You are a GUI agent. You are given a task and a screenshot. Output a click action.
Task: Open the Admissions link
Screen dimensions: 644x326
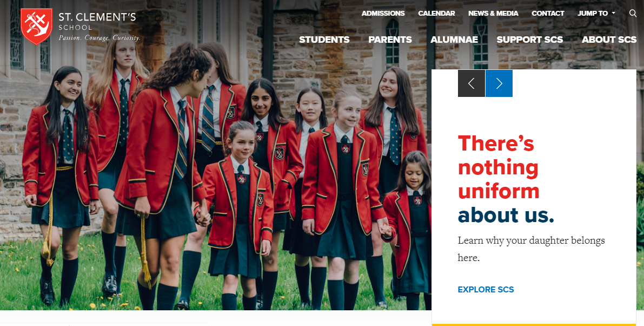383,13
